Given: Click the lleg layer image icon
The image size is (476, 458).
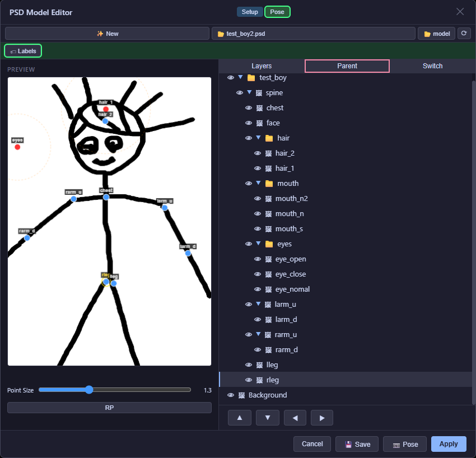Looking at the screenshot, I should tap(259, 365).
